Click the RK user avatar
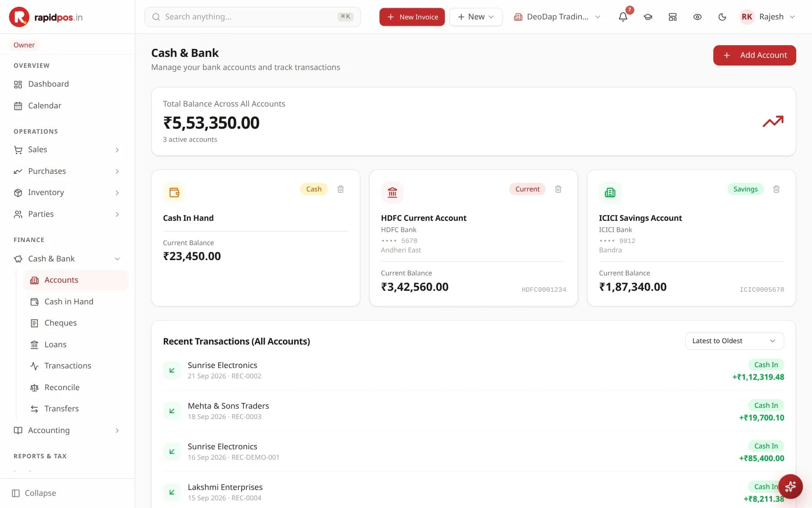Viewport: 812px width, 508px height. (x=747, y=17)
